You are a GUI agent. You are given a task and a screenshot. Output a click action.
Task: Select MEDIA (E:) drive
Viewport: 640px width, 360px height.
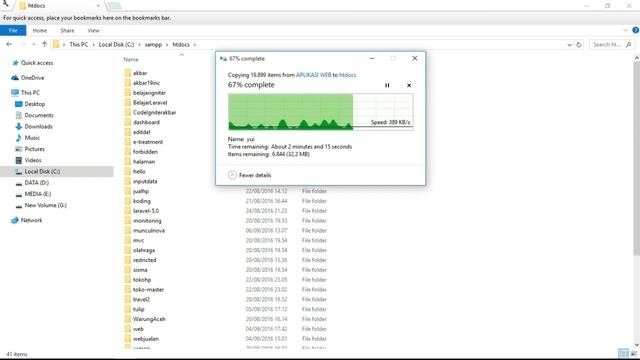[33, 194]
